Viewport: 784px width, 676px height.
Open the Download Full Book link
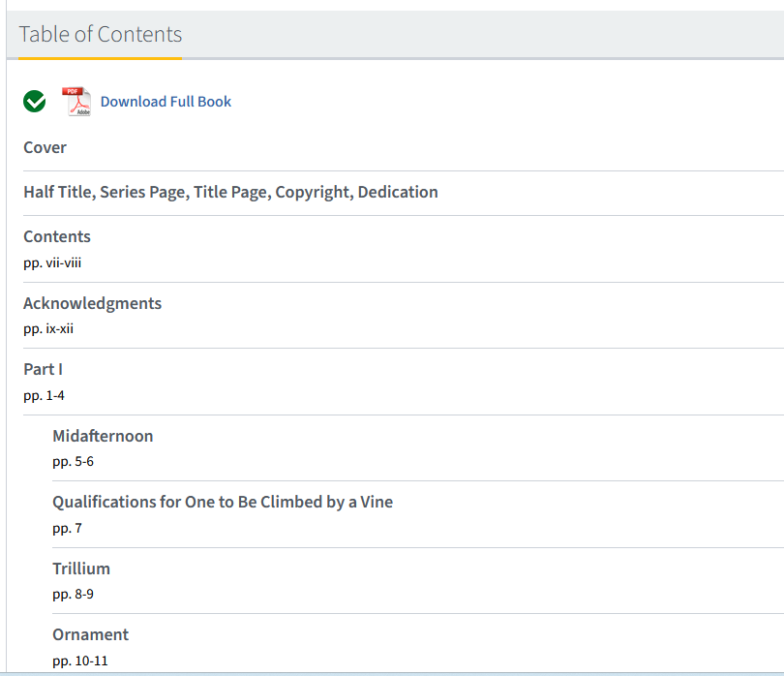pos(166,102)
